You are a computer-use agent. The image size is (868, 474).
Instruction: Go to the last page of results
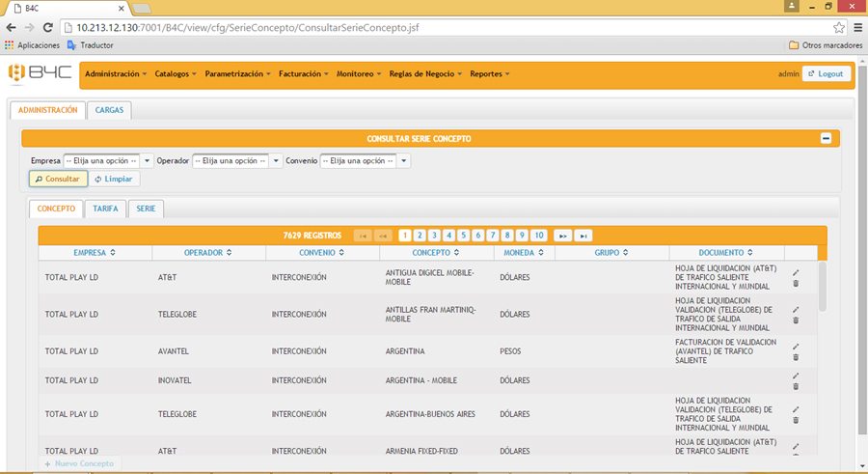[x=583, y=236]
